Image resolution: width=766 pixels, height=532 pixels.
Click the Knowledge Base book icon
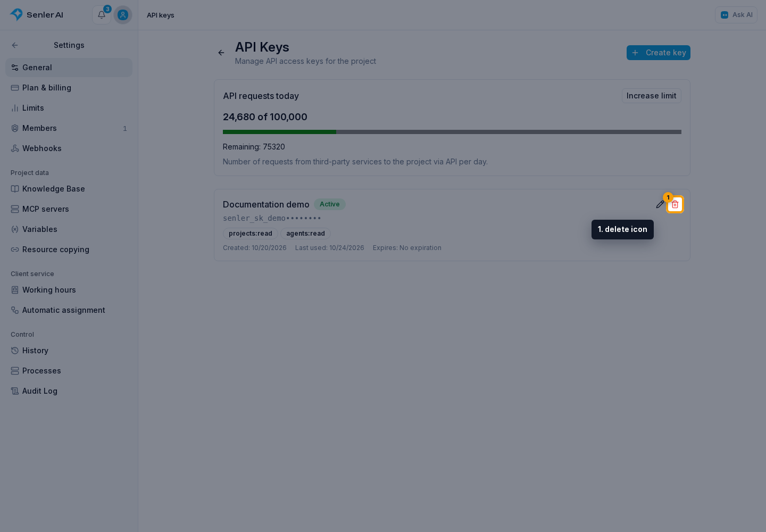click(x=15, y=189)
